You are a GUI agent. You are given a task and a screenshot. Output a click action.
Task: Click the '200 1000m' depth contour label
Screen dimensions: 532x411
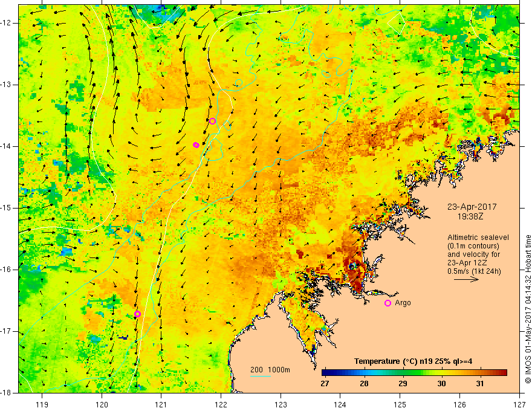click(270, 370)
